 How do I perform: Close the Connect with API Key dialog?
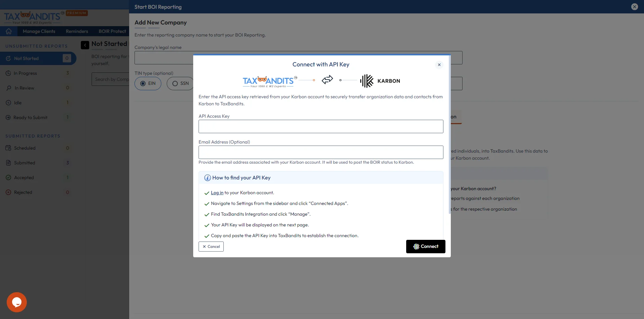(439, 65)
